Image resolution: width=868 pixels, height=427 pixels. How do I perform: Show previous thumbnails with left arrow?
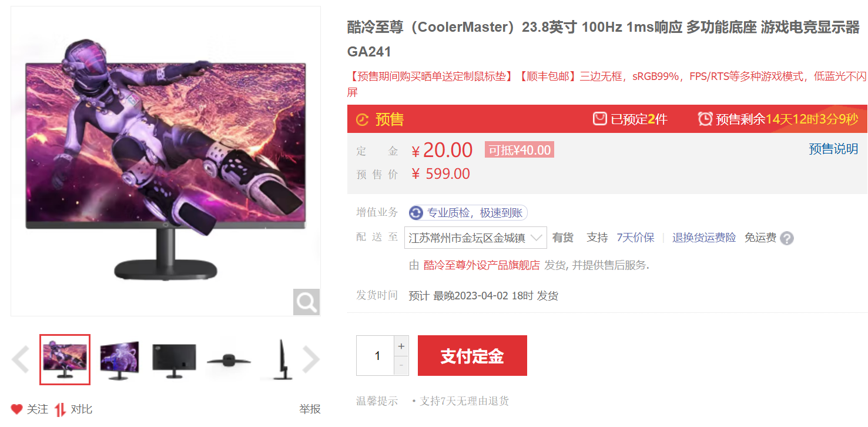click(x=21, y=359)
